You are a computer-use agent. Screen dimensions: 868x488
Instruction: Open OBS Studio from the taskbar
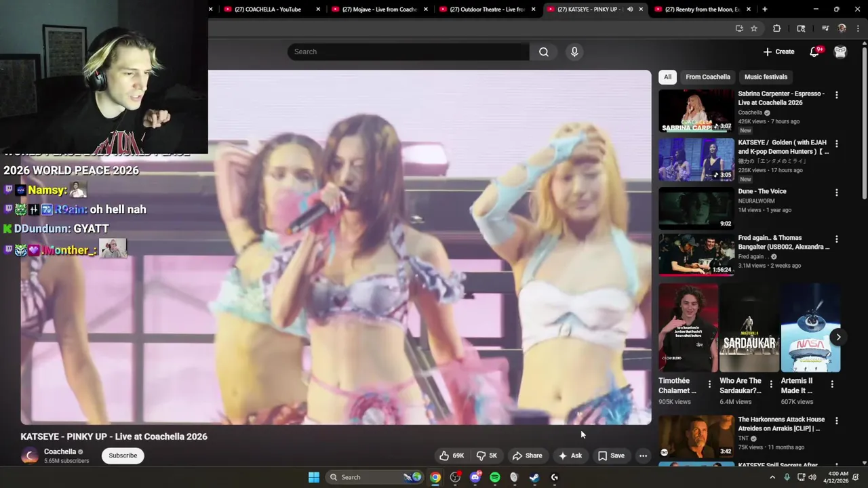[x=455, y=477]
